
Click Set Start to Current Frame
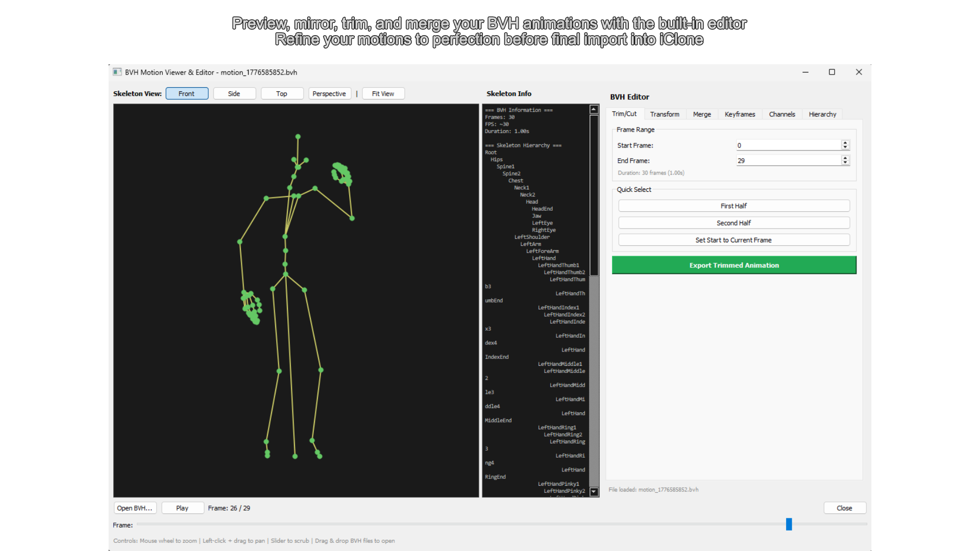(734, 240)
